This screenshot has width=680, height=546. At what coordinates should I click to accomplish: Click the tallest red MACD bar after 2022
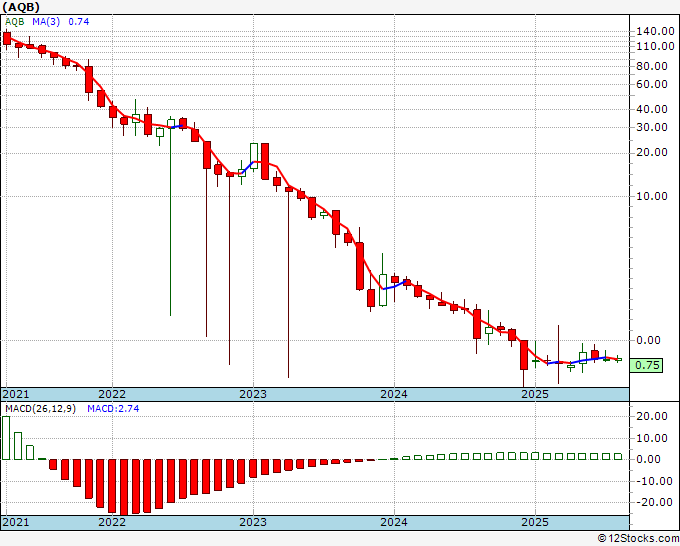tap(124, 487)
